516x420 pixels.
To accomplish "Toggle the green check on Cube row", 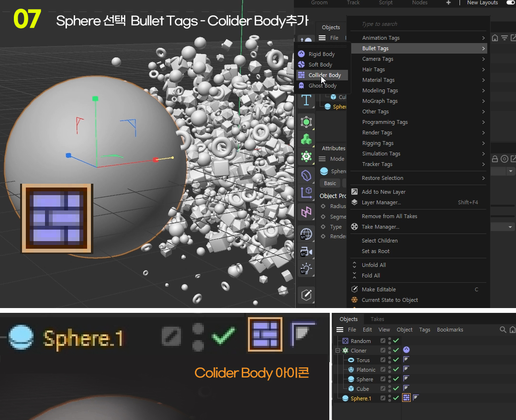I will coord(396,388).
